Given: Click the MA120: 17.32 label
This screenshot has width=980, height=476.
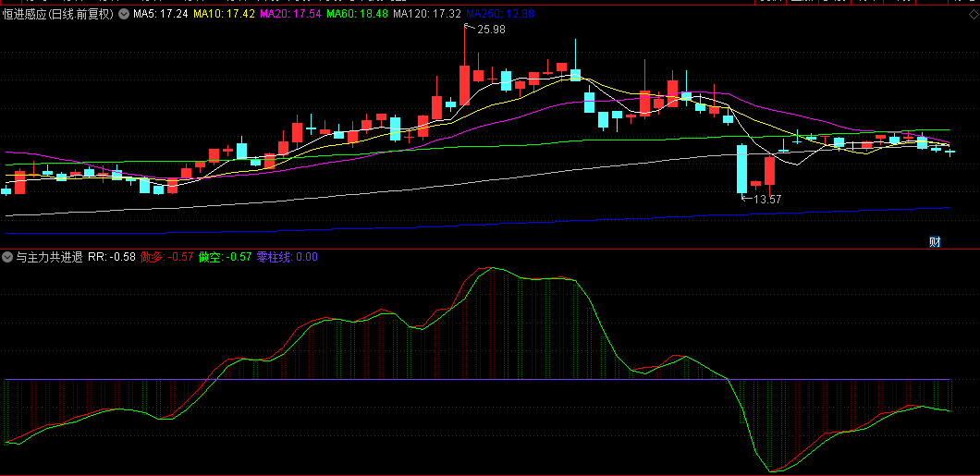Looking at the screenshot, I should click(427, 13).
